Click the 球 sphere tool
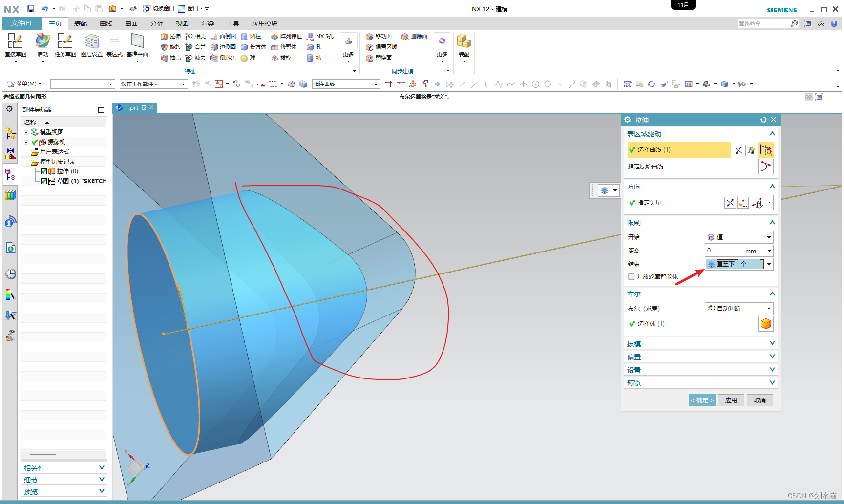844x504 pixels. 248,58
